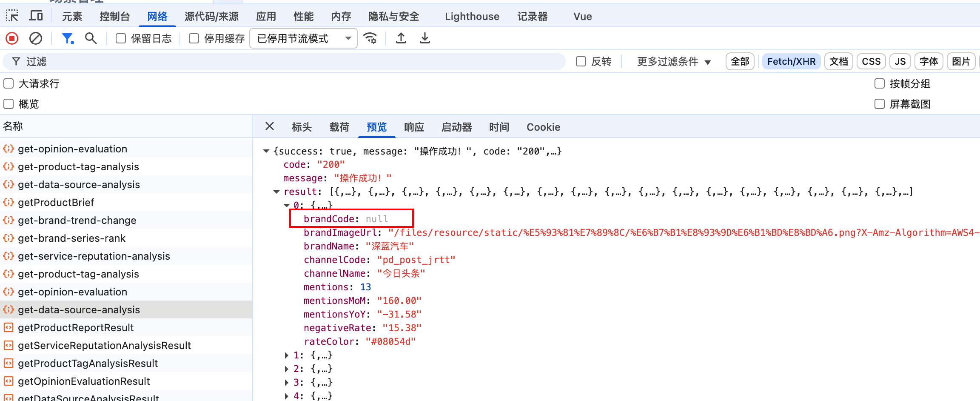Screen dimensions: 980x401
Task: Check the 停用缓存 checkbox
Action: (x=194, y=39)
